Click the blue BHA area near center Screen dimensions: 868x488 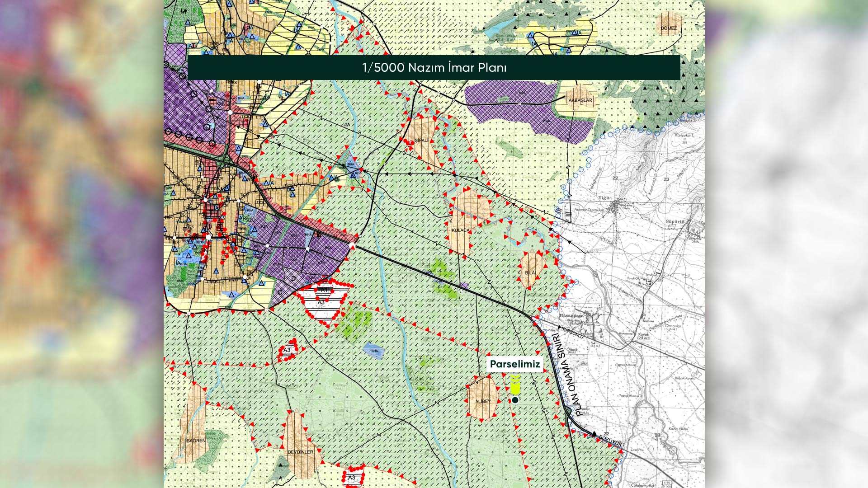pyautogui.click(x=374, y=351)
